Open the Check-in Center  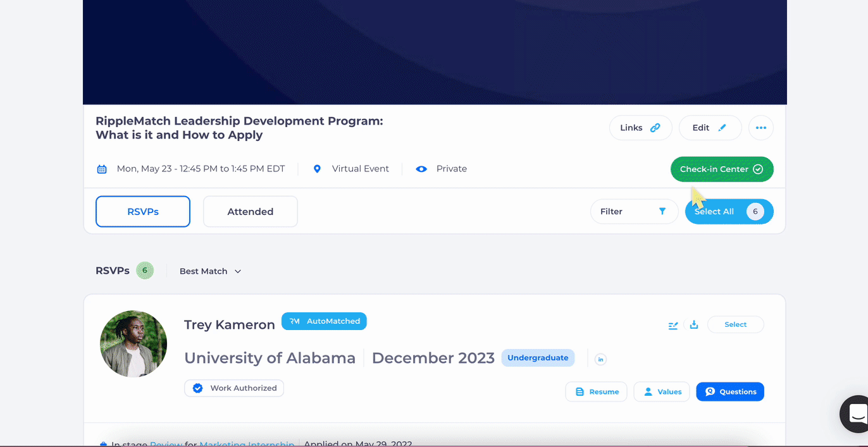pos(721,169)
